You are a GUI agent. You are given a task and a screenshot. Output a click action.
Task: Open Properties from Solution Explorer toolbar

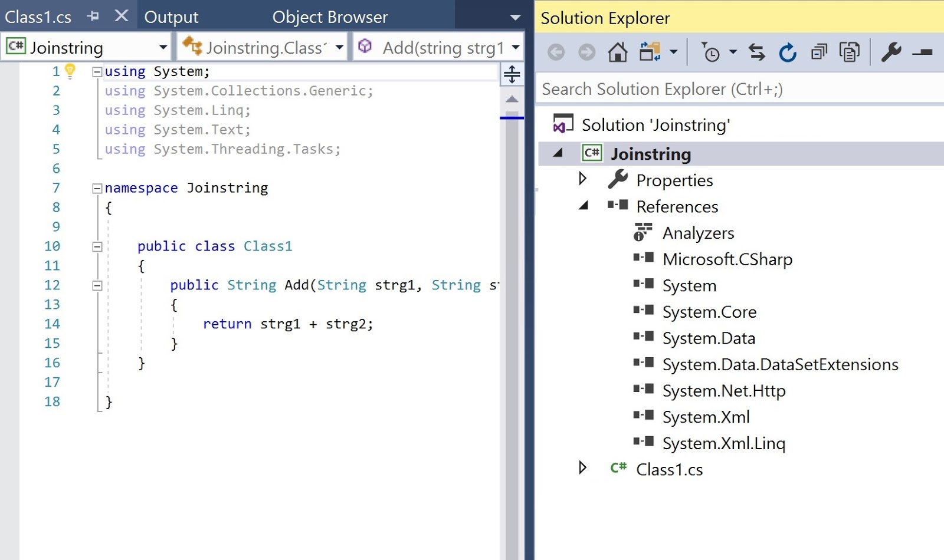click(891, 52)
